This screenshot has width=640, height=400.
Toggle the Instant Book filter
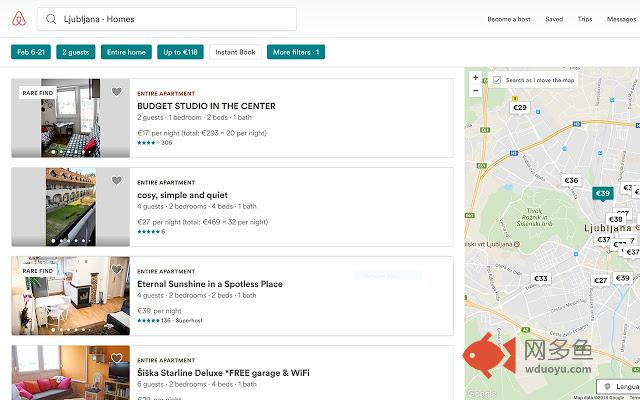(x=235, y=52)
